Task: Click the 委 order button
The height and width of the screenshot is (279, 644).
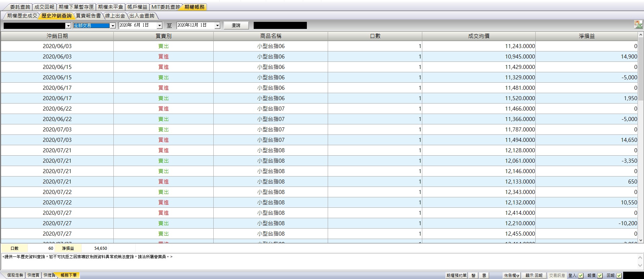Action: pyautogui.click(x=484, y=275)
